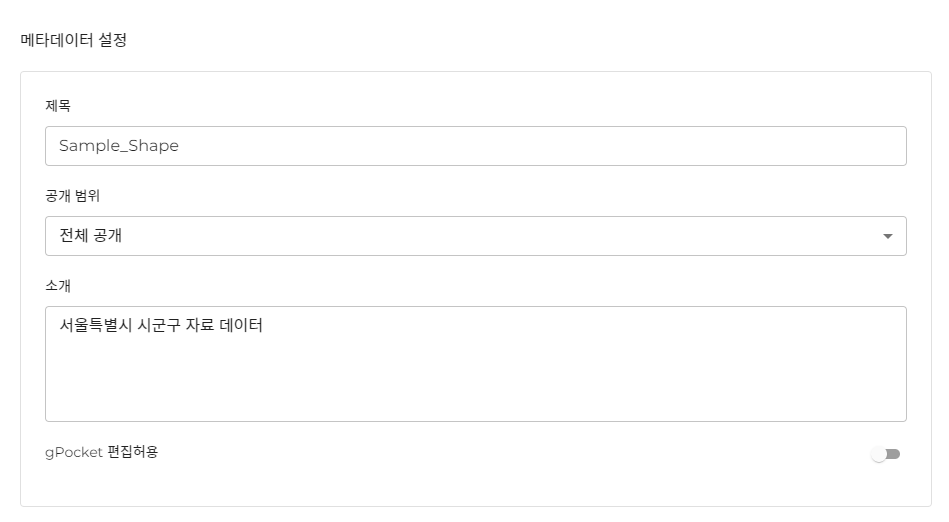
Task: Click the gPocket 편집허용 label text
Action: coord(101,452)
